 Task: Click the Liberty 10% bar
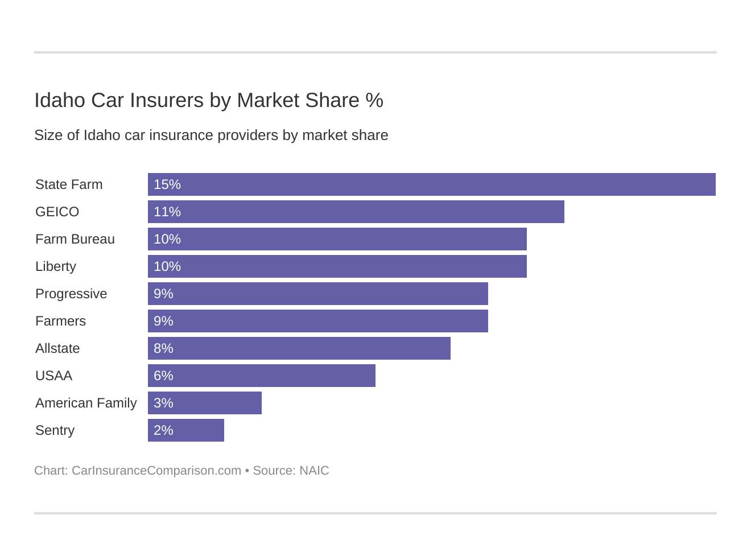point(337,266)
